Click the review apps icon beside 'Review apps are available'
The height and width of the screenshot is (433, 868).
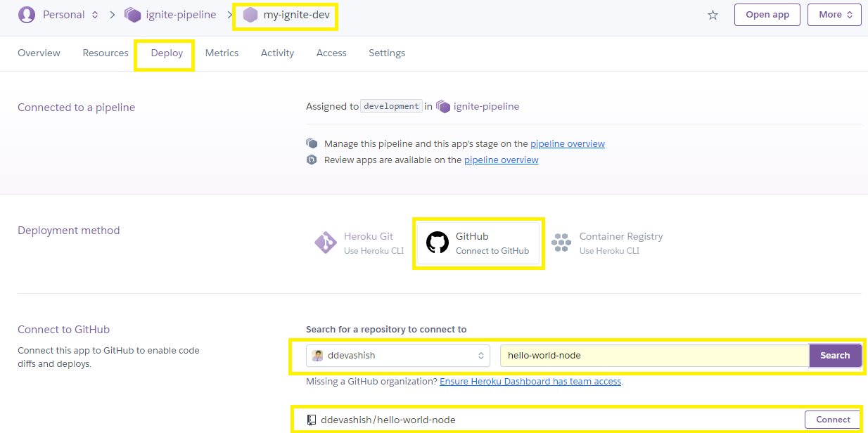pyautogui.click(x=312, y=160)
